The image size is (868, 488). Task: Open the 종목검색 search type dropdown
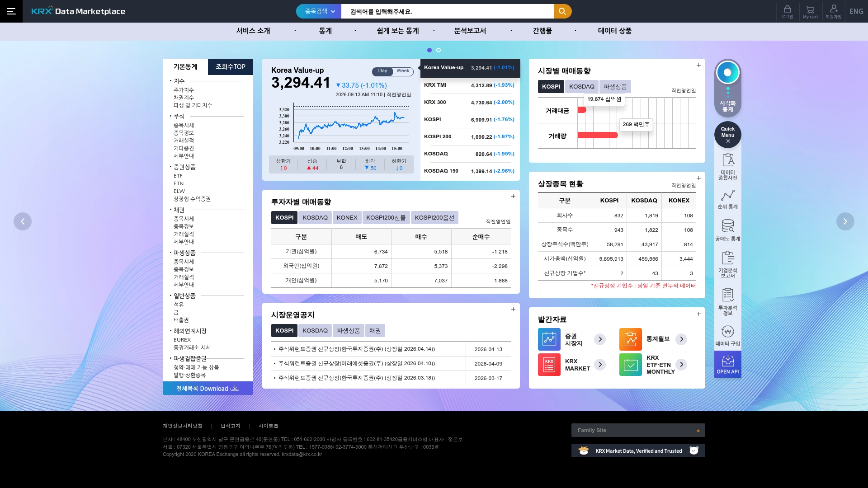tap(319, 11)
